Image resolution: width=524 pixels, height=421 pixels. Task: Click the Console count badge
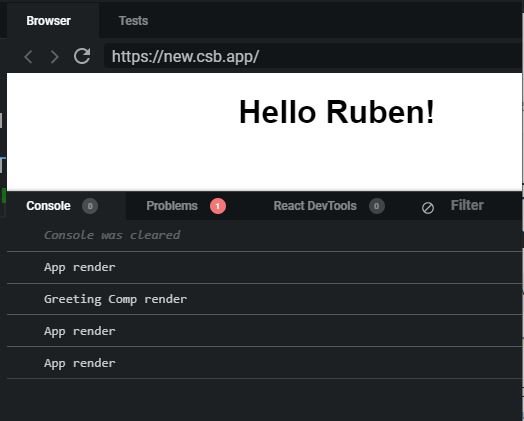(x=90, y=206)
